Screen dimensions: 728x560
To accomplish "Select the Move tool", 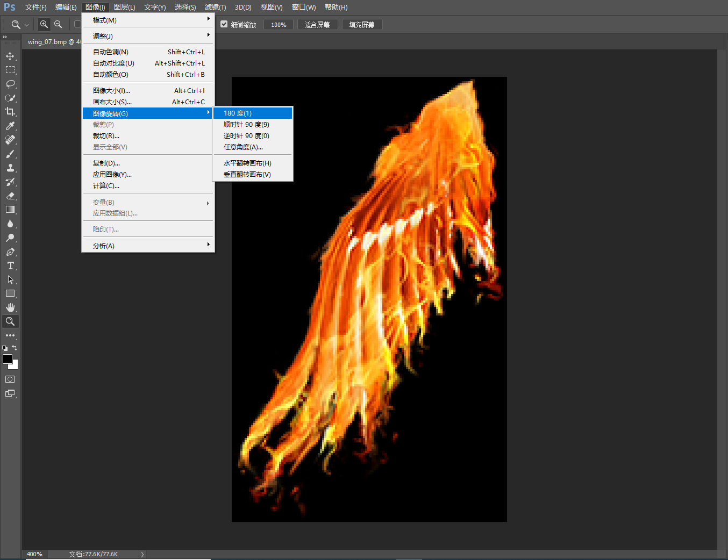I will [x=10, y=56].
